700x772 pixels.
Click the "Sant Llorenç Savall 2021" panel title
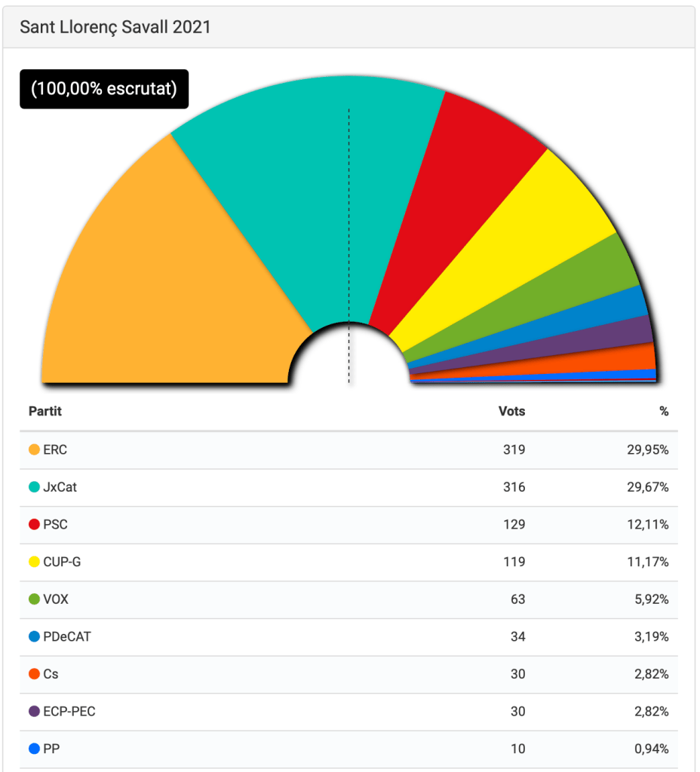(115, 27)
